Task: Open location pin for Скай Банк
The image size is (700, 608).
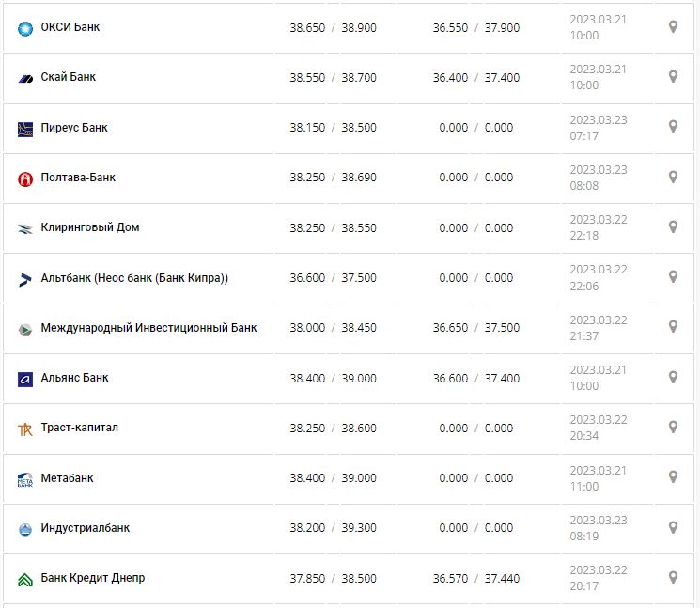Action: 673,77
